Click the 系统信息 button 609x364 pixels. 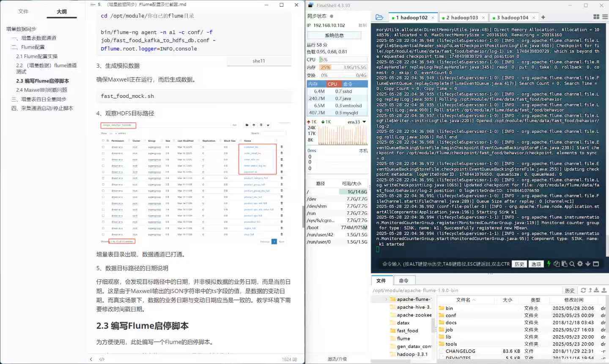[335, 36]
